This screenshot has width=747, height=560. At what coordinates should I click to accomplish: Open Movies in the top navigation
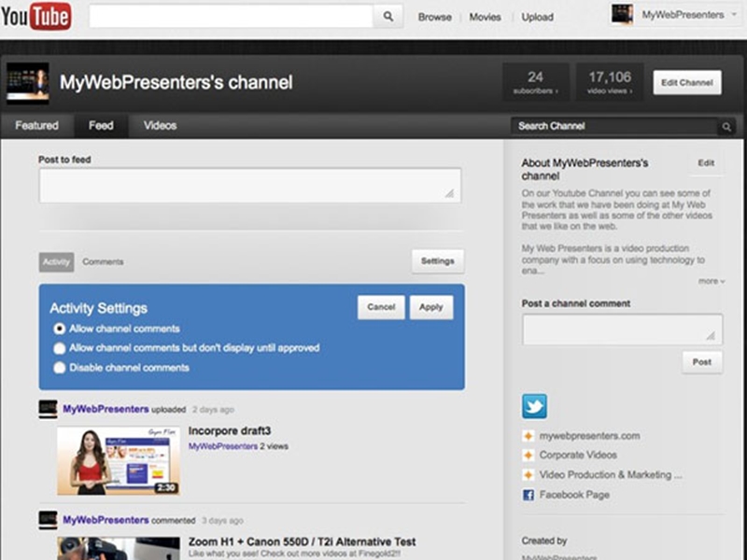tap(485, 17)
